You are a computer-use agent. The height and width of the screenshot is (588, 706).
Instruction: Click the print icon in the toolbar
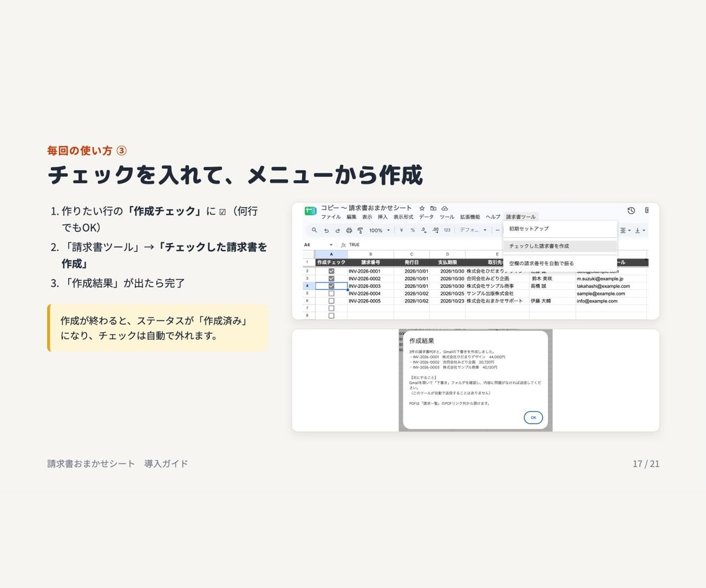349,230
